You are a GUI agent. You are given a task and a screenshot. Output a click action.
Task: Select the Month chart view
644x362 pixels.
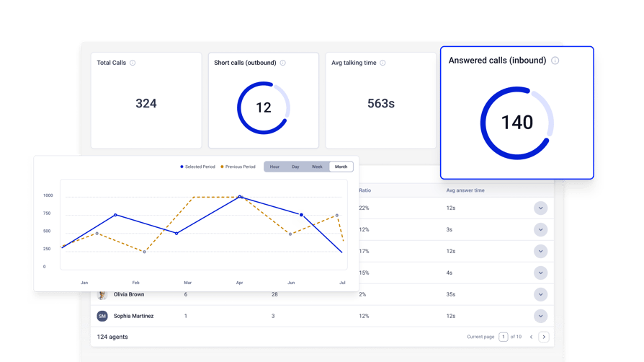tap(341, 167)
